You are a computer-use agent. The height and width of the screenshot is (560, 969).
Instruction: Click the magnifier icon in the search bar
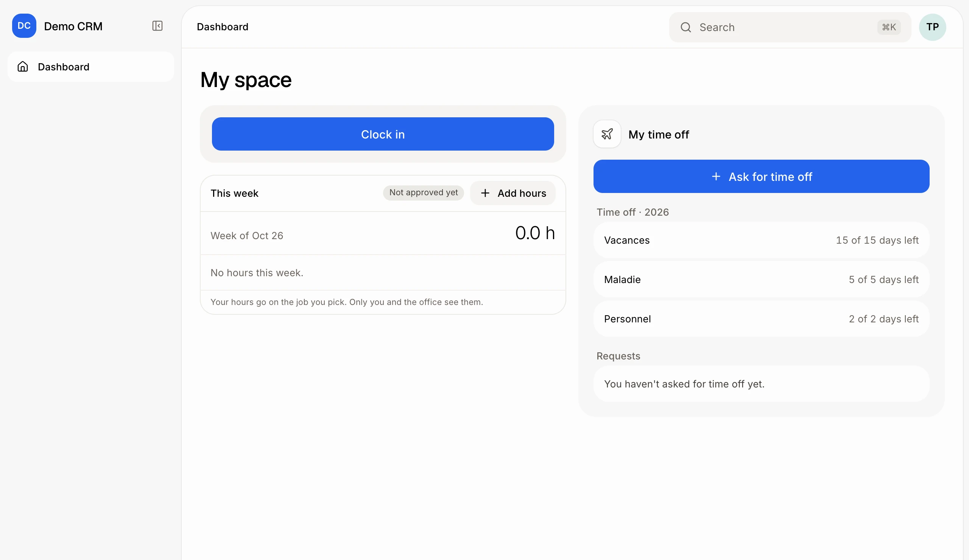[x=685, y=27]
